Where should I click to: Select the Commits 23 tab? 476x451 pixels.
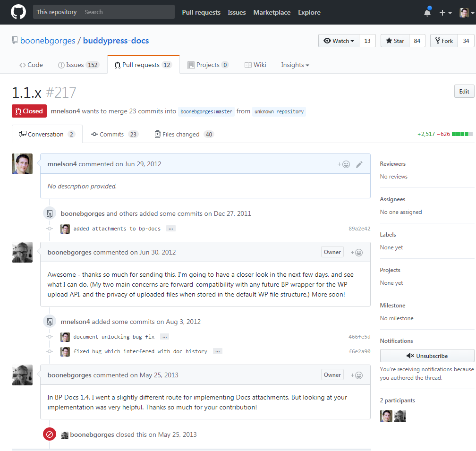115,134
